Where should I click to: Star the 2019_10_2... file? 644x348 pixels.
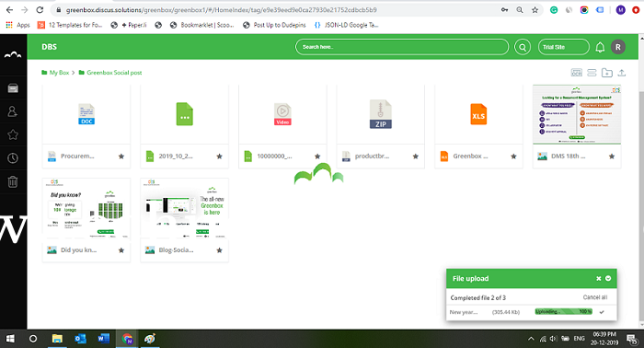(x=219, y=157)
